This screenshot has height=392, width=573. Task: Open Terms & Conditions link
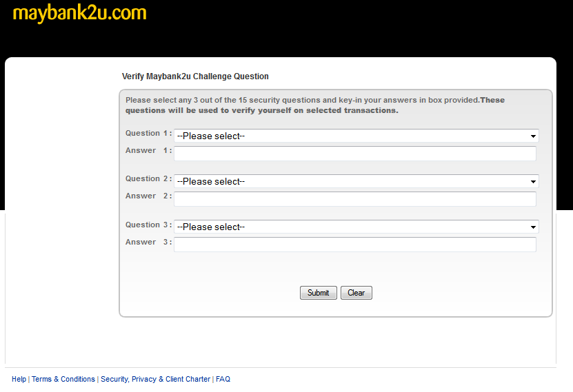coord(63,379)
